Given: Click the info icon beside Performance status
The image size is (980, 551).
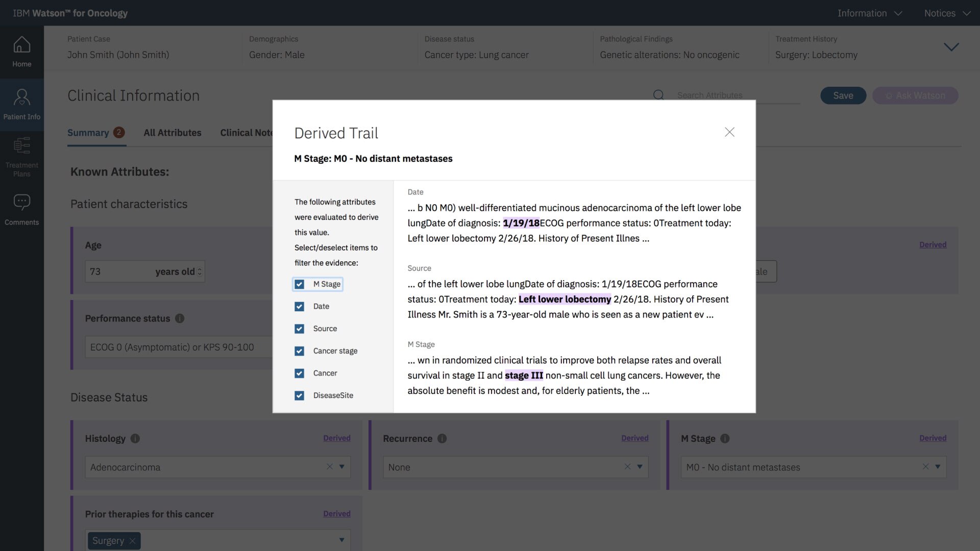Looking at the screenshot, I should 180,318.
